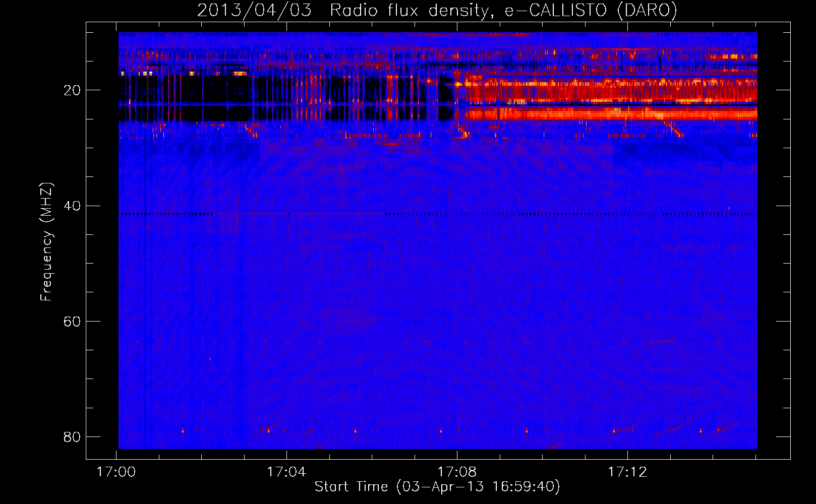This screenshot has height=504, width=816.
Task: Click the 17:04 time tick label
Action: (x=286, y=472)
